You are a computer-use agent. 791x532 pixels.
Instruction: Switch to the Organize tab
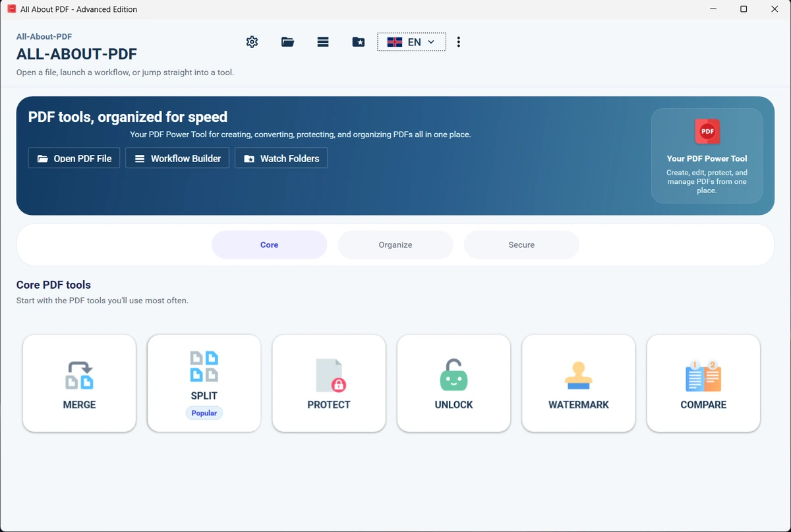coord(395,245)
